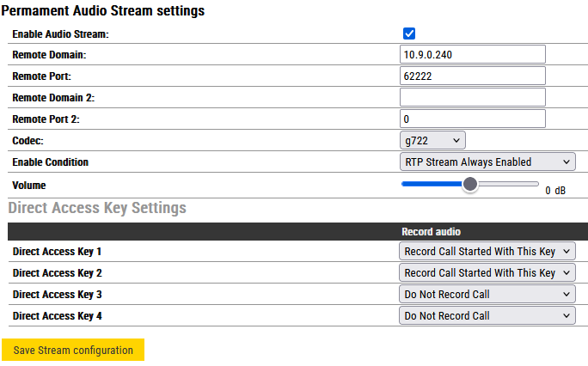Screen dimensions: 588x366
Task: Click the Volume label text
Action: [x=28, y=185]
